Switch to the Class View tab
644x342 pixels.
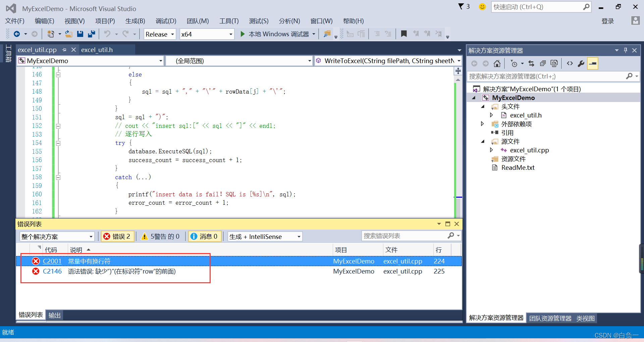coord(586,318)
